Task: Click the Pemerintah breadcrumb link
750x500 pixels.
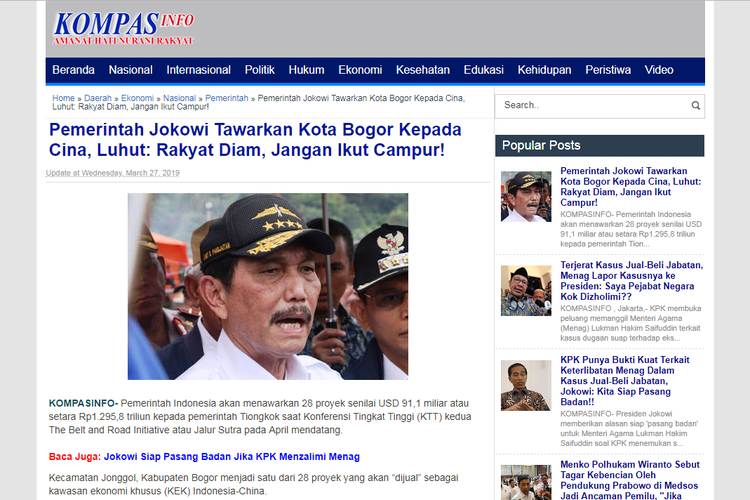Action: pyautogui.click(x=227, y=98)
